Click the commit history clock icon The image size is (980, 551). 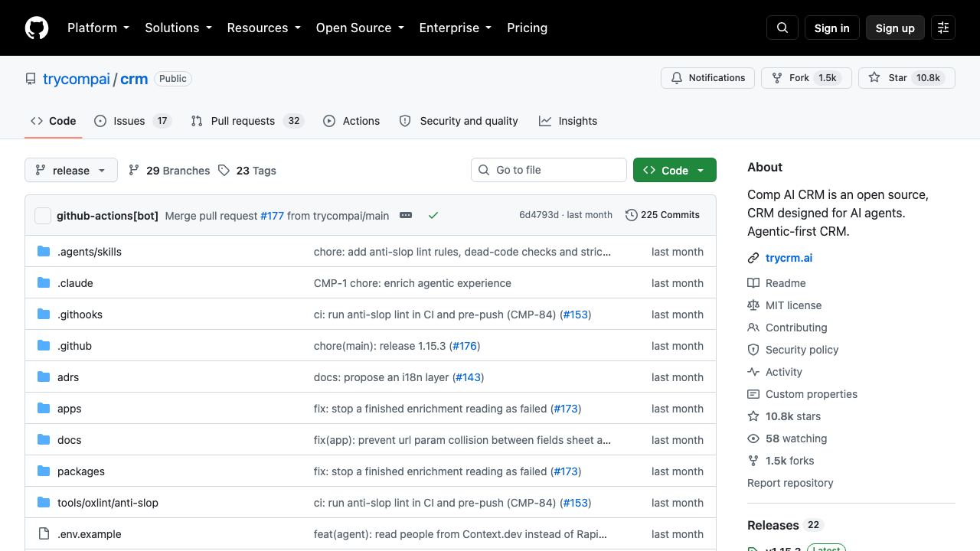point(632,215)
